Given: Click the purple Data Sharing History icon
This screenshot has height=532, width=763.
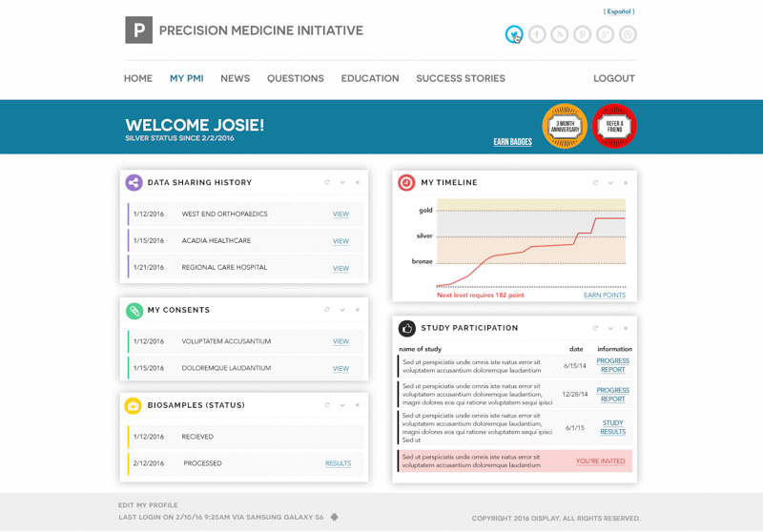Looking at the screenshot, I should tap(134, 182).
